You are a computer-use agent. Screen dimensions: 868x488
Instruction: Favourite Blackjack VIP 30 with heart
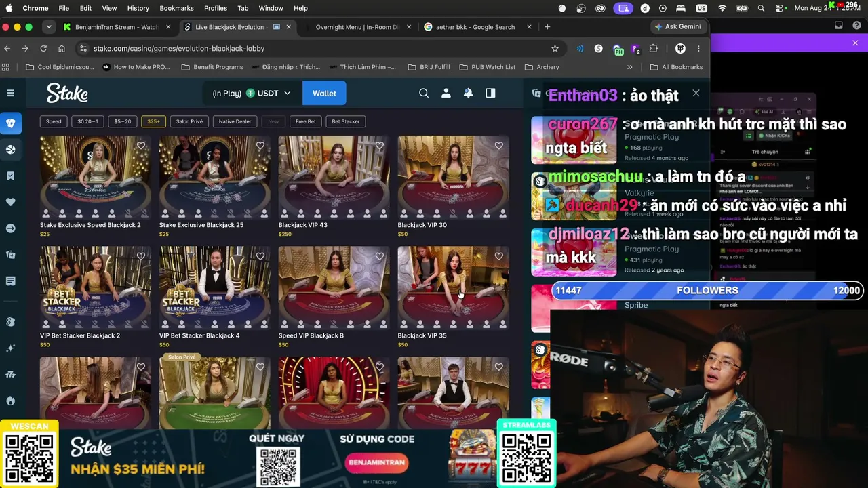pos(499,146)
